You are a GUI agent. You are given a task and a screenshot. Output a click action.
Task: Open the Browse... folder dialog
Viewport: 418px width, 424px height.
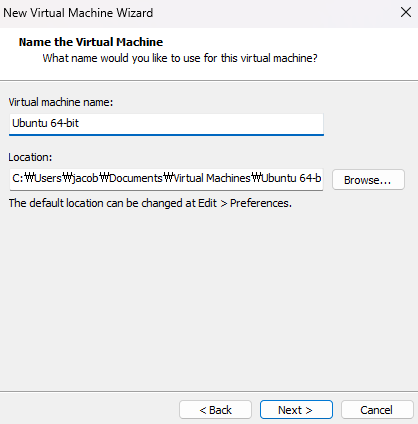368,180
